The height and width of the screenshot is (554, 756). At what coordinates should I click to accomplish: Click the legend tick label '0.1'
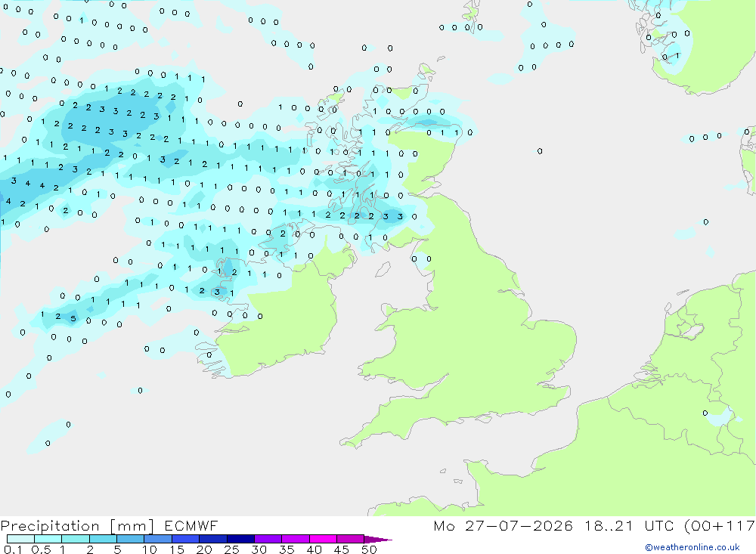[13, 549]
